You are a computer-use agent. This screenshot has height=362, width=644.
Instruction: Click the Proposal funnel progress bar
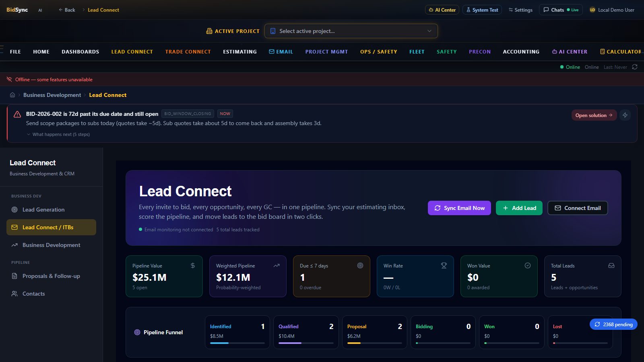point(375,343)
